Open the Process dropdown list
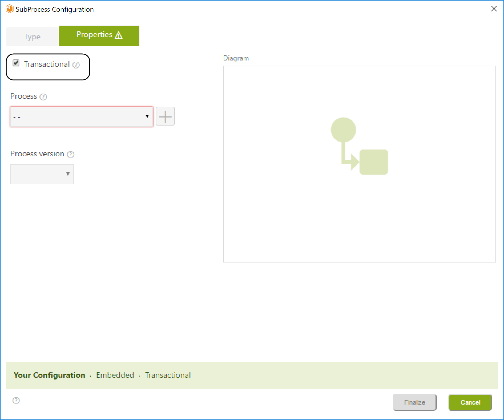Image resolution: width=504 pixels, height=420 pixels. 81,116
